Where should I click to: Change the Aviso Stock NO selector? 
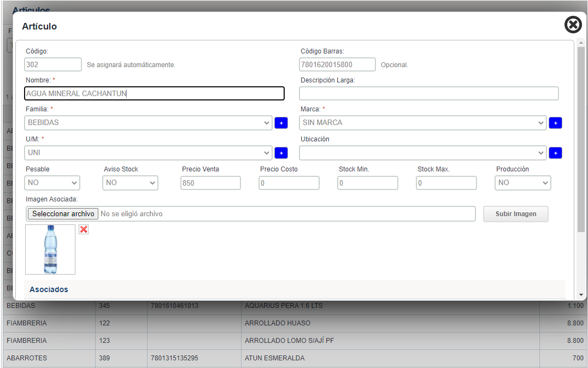coord(131,183)
